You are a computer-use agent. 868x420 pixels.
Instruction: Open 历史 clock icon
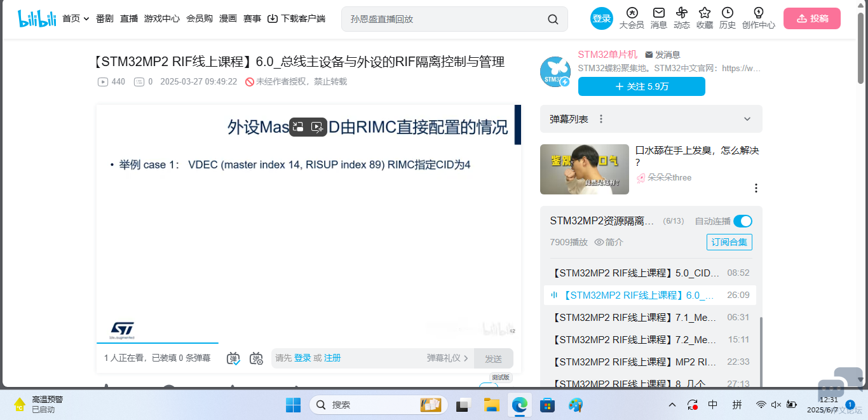(x=728, y=18)
